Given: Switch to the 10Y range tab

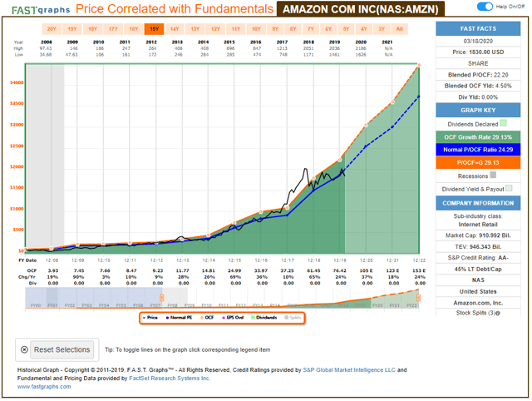Looking at the screenshot, I should click(x=257, y=29).
